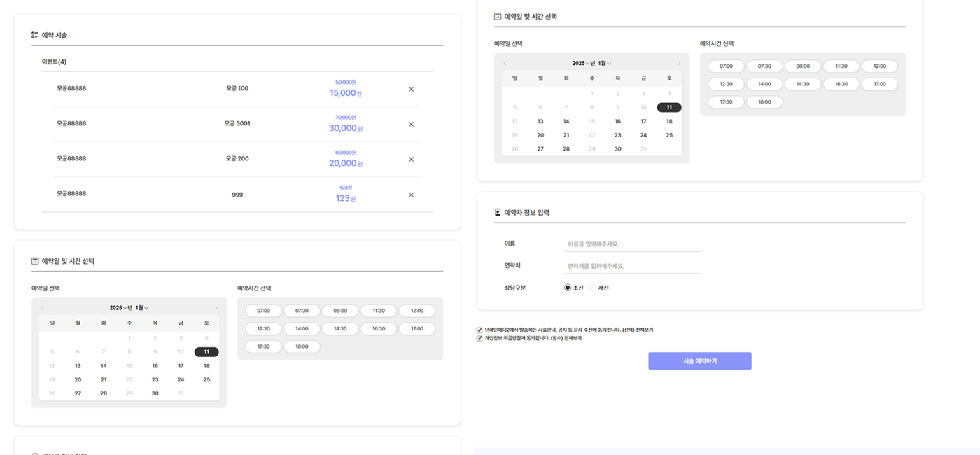
Task: Select highlighted day 11 in right-side calendar
Action: tap(669, 107)
